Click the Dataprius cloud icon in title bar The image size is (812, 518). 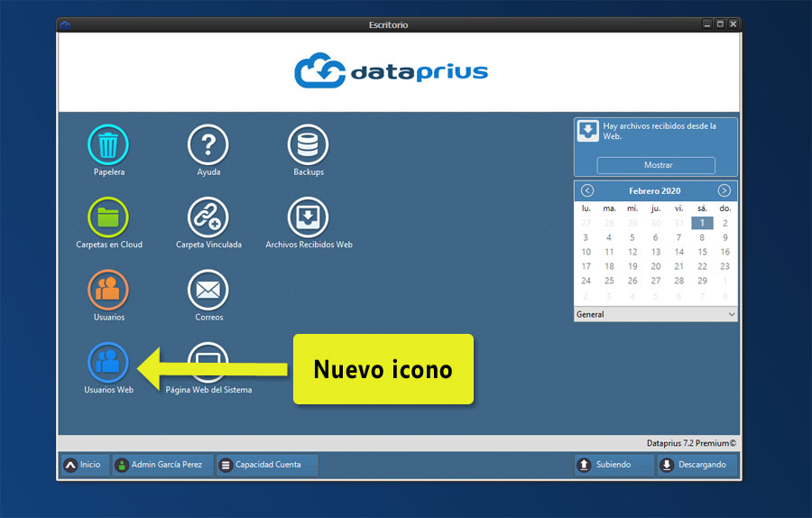(65, 25)
